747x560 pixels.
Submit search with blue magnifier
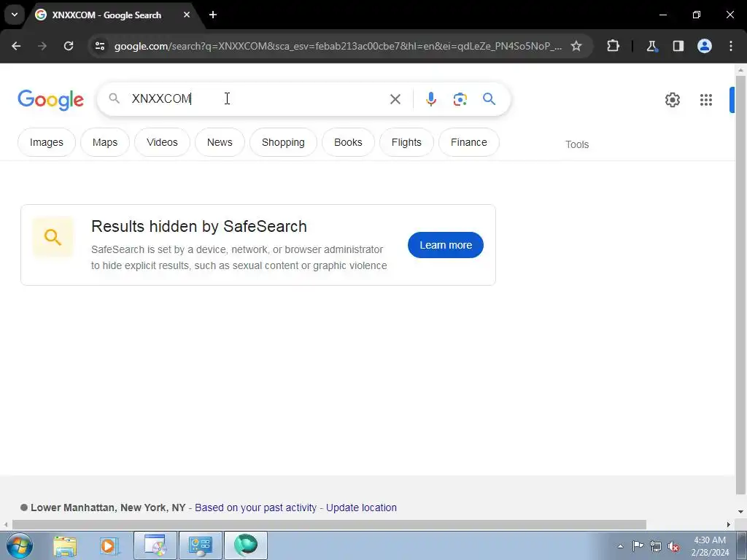(489, 99)
